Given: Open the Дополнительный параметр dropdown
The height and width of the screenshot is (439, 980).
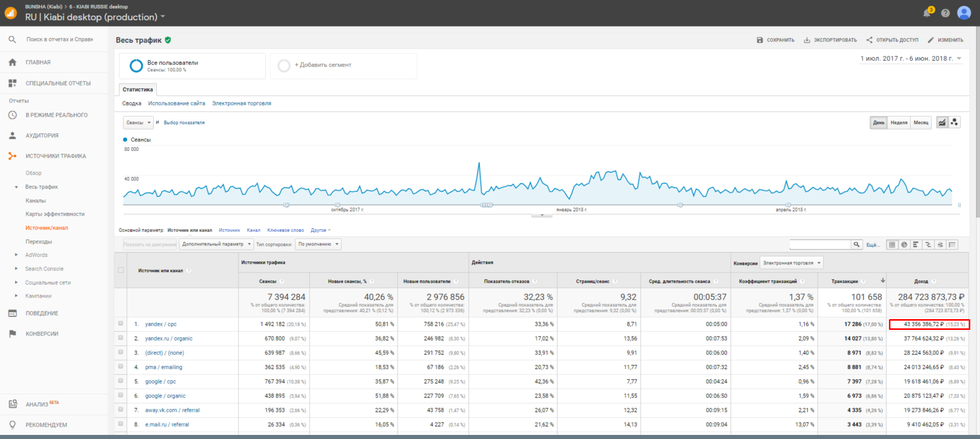Looking at the screenshot, I should (216, 244).
